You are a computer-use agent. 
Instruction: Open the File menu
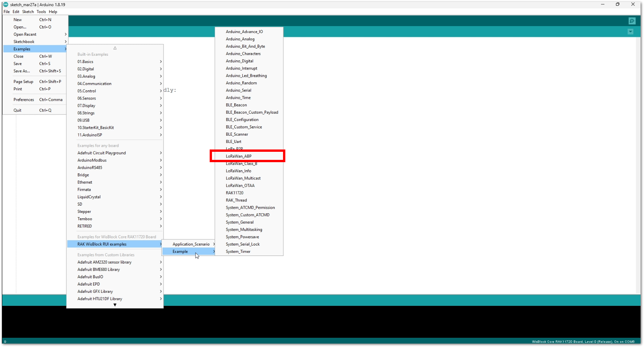pyautogui.click(x=7, y=12)
